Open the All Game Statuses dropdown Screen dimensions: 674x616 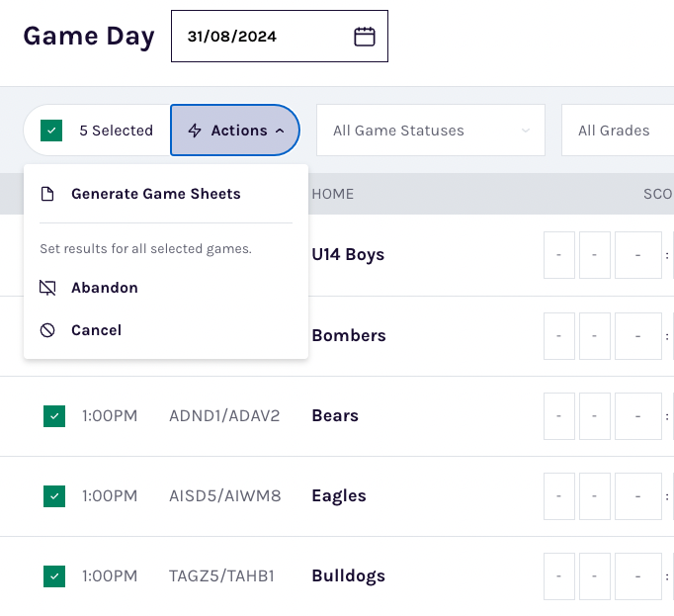click(430, 131)
